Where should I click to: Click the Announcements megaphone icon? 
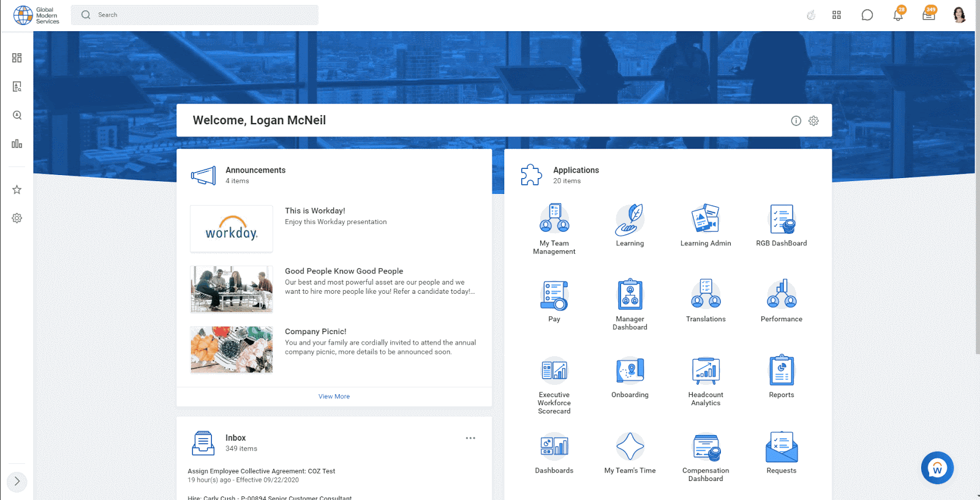click(x=203, y=176)
